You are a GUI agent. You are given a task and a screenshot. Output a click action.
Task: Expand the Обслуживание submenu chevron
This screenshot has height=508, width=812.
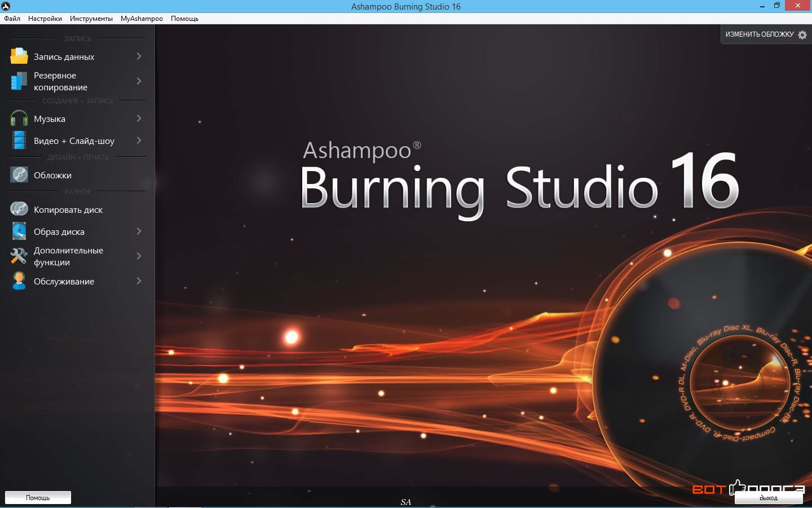click(x=139, y=281)
